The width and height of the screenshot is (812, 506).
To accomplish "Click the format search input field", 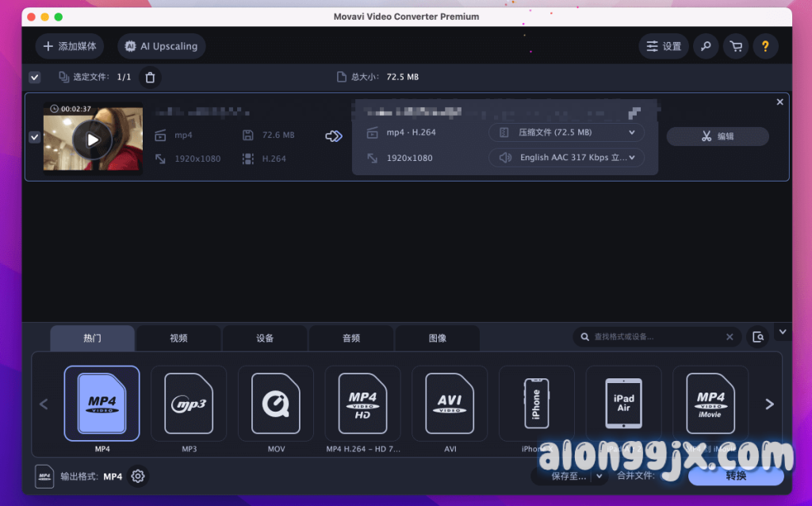I will click(x=657, y=337).
